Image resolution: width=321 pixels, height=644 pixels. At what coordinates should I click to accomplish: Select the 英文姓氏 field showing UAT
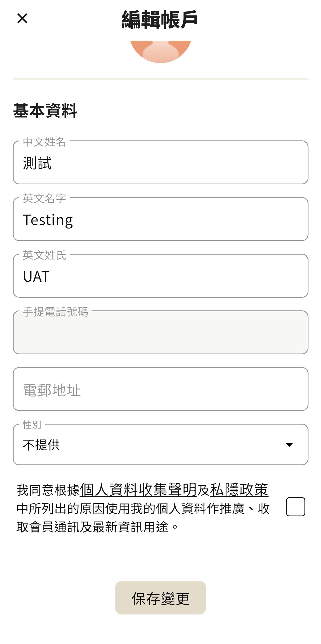point(160,276)
